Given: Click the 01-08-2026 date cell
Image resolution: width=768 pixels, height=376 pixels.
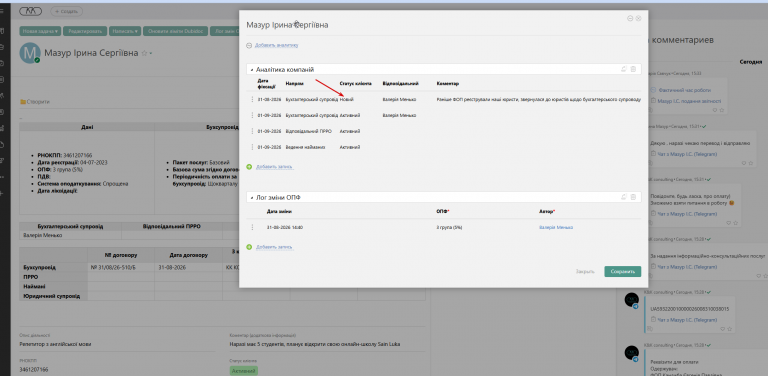Looking at the screenshot, I should click(x=269, y=99).
